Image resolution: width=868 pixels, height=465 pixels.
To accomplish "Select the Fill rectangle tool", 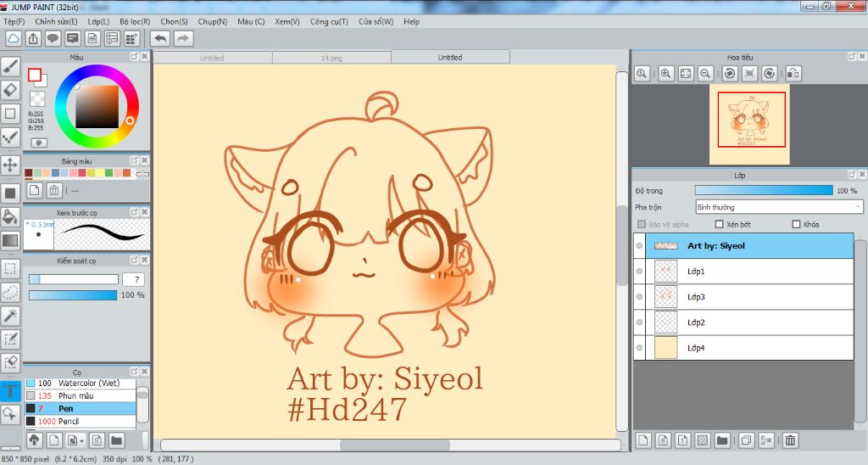I will [x=10, y=193].
